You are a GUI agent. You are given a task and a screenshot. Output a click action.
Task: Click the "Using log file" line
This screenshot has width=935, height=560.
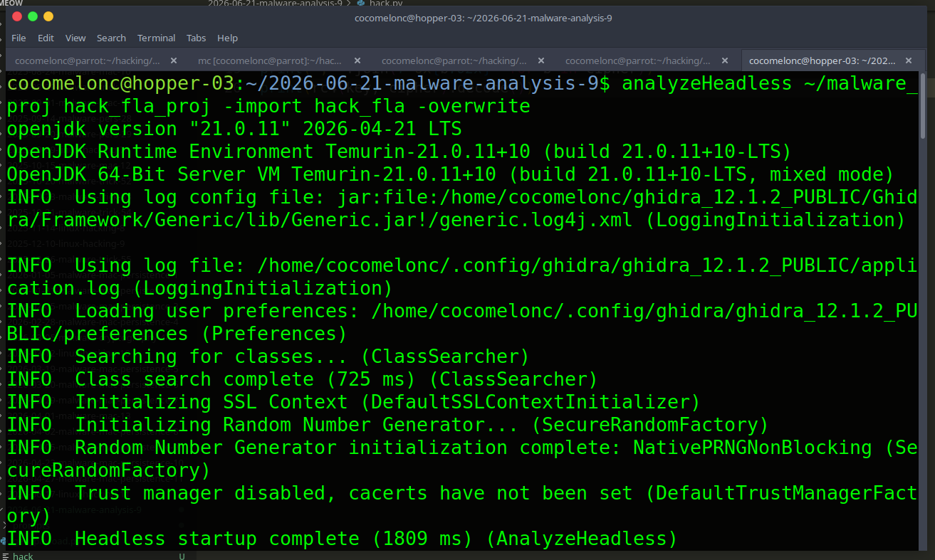point(461,277)
